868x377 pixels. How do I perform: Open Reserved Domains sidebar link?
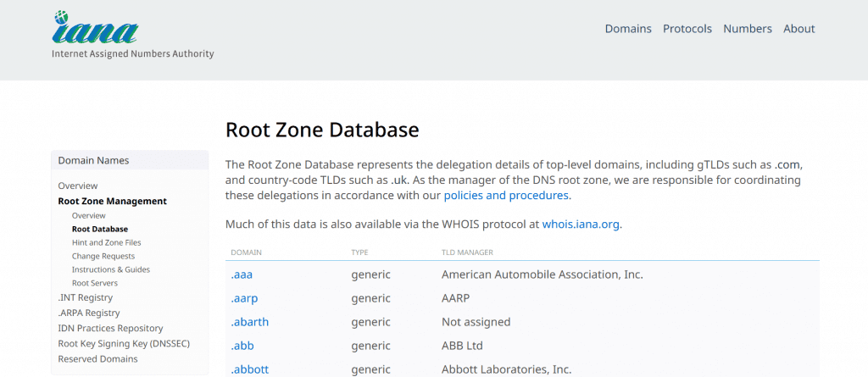[x=98, y=358]
